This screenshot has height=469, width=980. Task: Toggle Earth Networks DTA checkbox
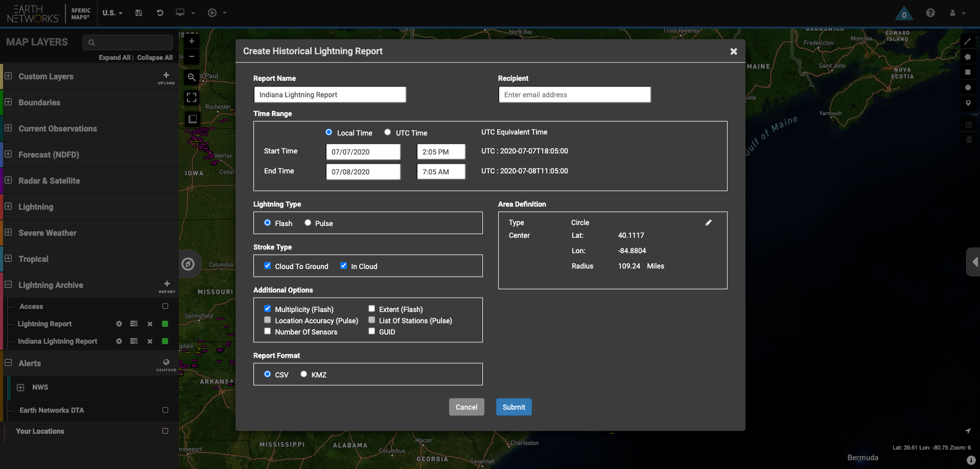165,410
